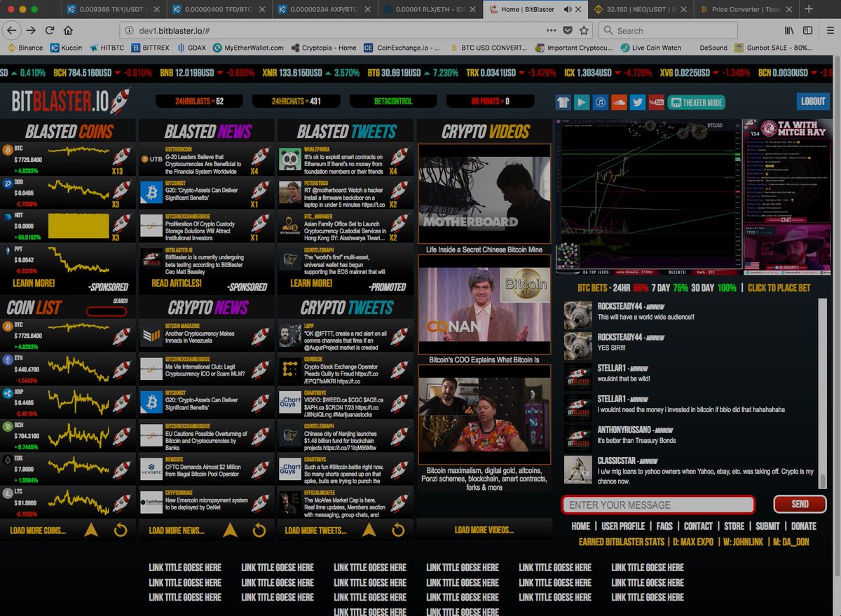Click Load More Coins

[x=38, y=531]
